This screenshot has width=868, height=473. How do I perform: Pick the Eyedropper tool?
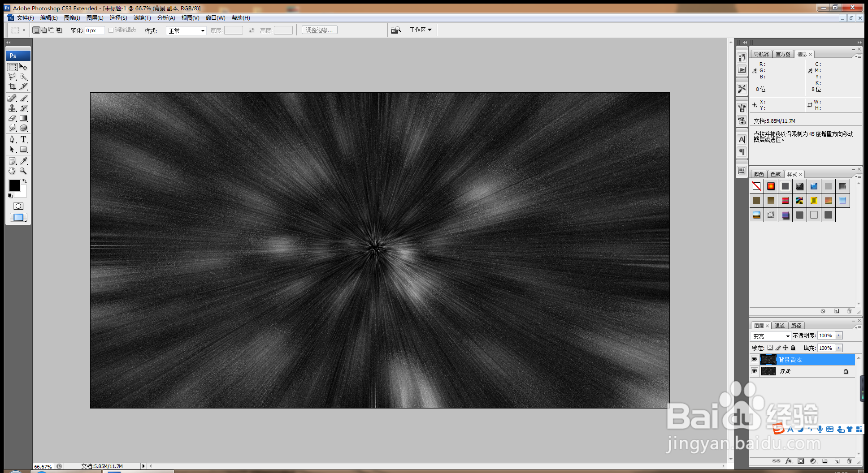coord(24,161)
